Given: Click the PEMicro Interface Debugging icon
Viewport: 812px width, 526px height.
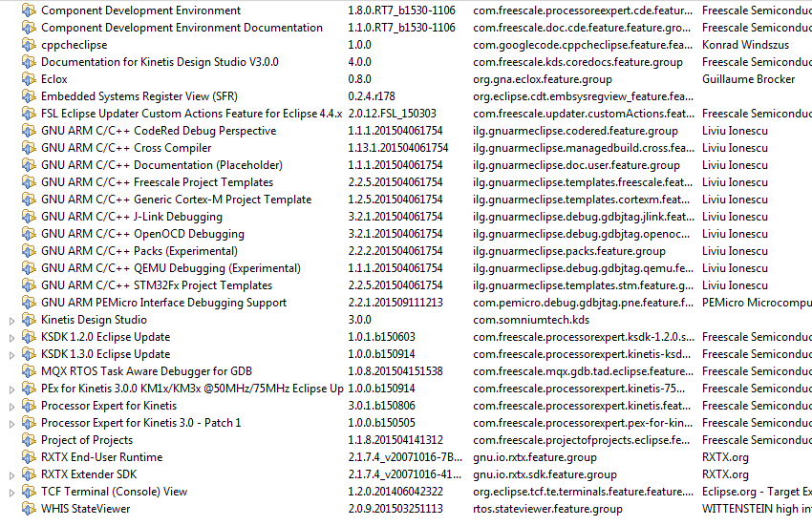Looking at the screenshot, I should pyautogui.click(x=29, y=303).
